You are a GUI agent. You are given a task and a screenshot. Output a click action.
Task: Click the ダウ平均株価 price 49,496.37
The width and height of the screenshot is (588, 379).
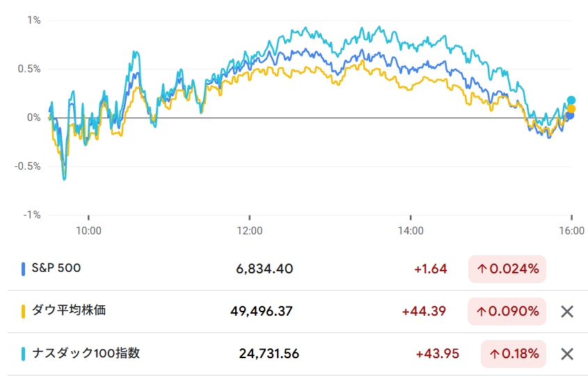(x=261, y=312)
